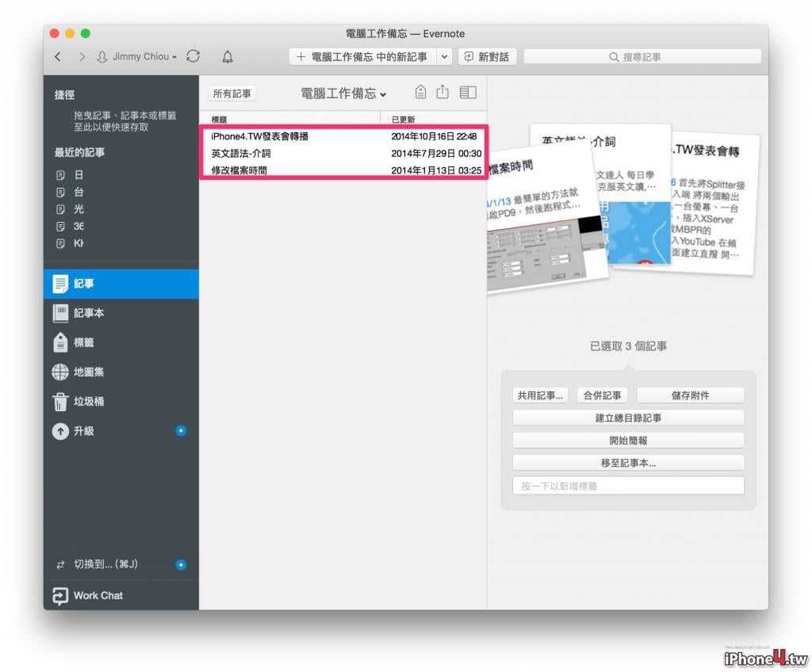
Task: Expand the new note type dropdown arrow
Action: pos(444,57)
